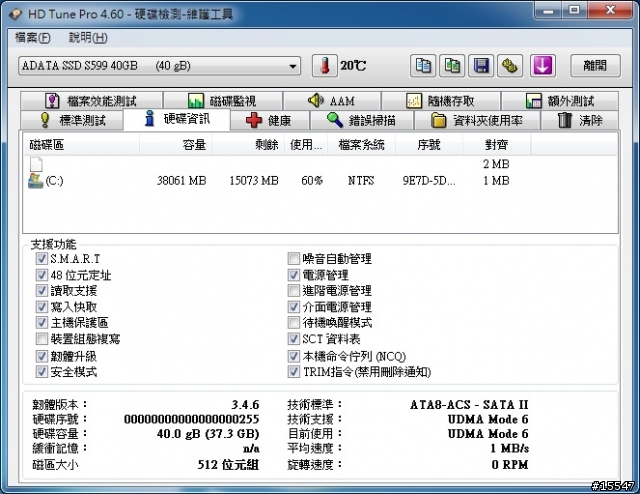The width and height of the screenshot is (640, 494).
Task: Switch to the 標準測試 tab
Action: [x=72, y=120]
